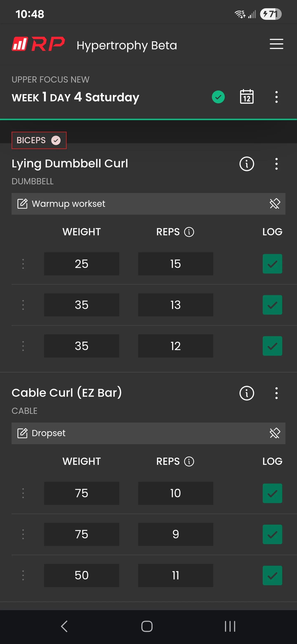
Task: Unpin the Warmup workset note
Action: coord(275,204)
